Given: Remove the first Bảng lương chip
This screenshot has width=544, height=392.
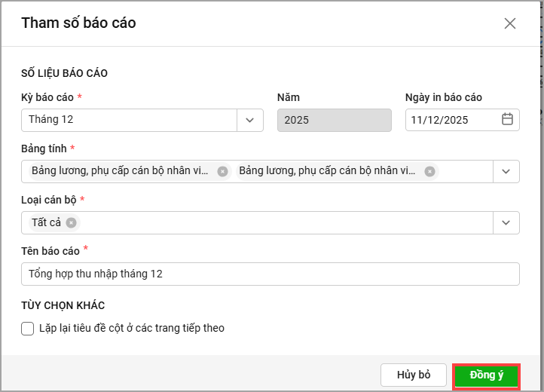Looking at the screenshot, I should [x=222, y=171].
